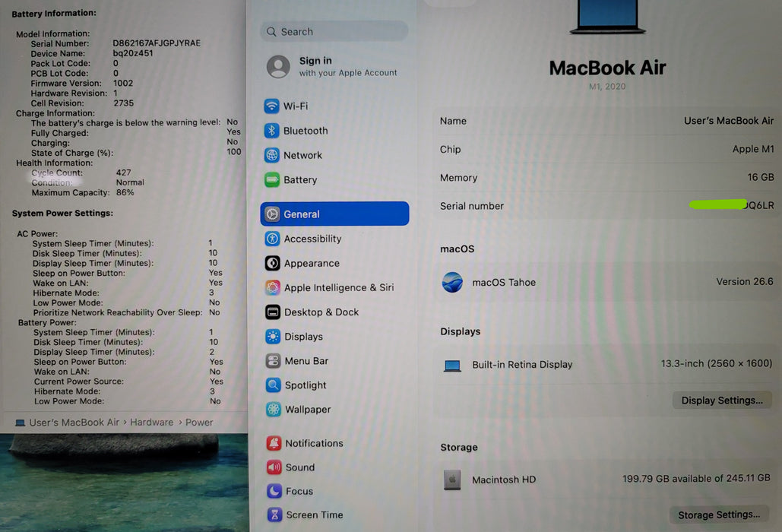
Task: Click the Firmware Version value 1002
Action: coord(122,83)
